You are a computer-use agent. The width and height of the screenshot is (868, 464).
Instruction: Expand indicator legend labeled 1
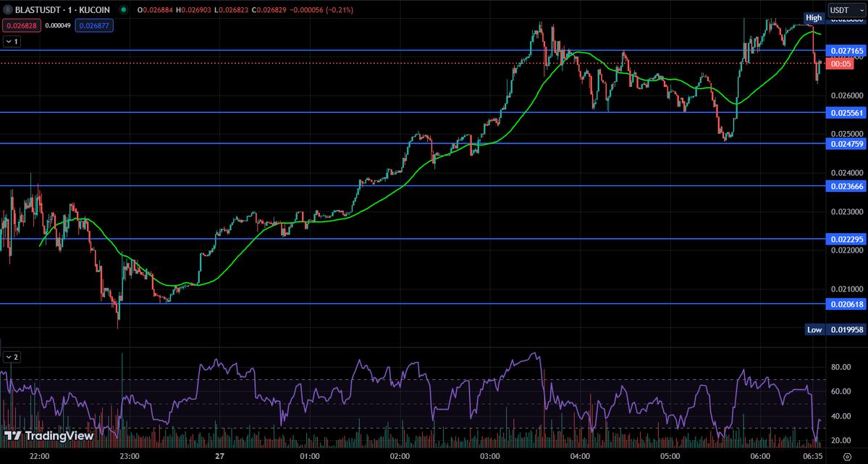[12, 41]
